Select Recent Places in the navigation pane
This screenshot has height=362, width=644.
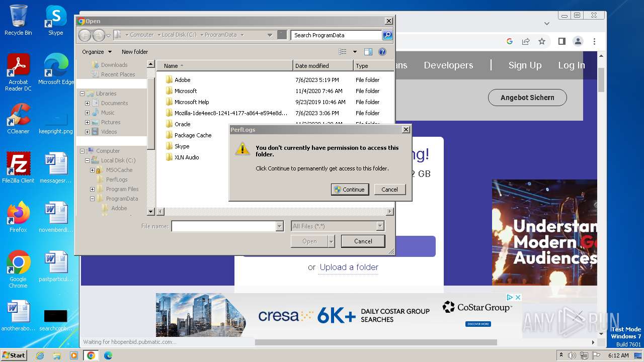118,74
